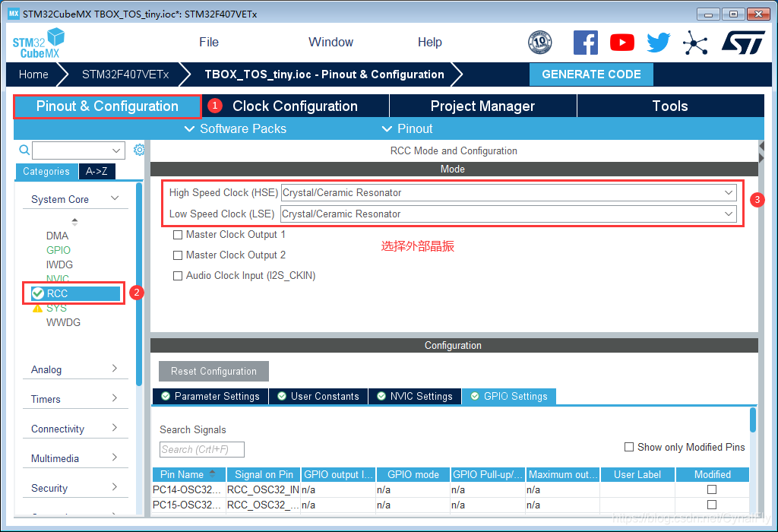This screenshot has height=532, width=778.
Task: Open the YouTube icon link
Action: [621, 43]
